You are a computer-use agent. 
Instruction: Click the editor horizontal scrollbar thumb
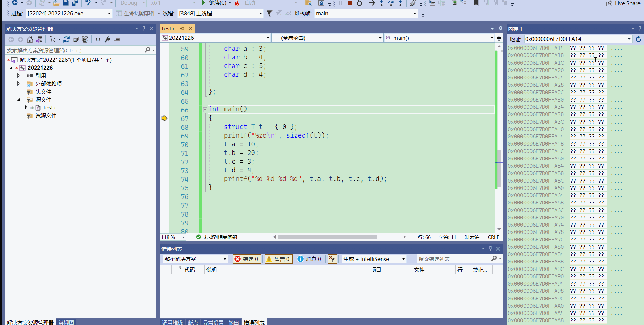(328, 237)
